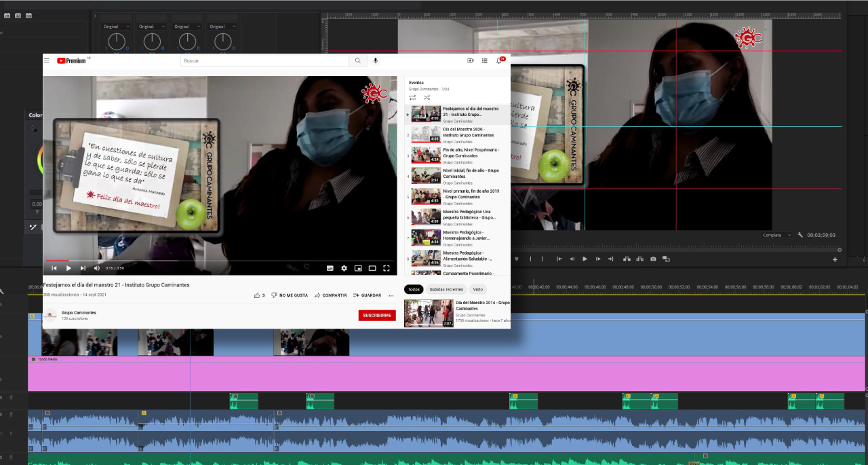Viewport: 868px width, 465px height.
Task: Click the microphone voice search icon
Action: coord(376,61)
